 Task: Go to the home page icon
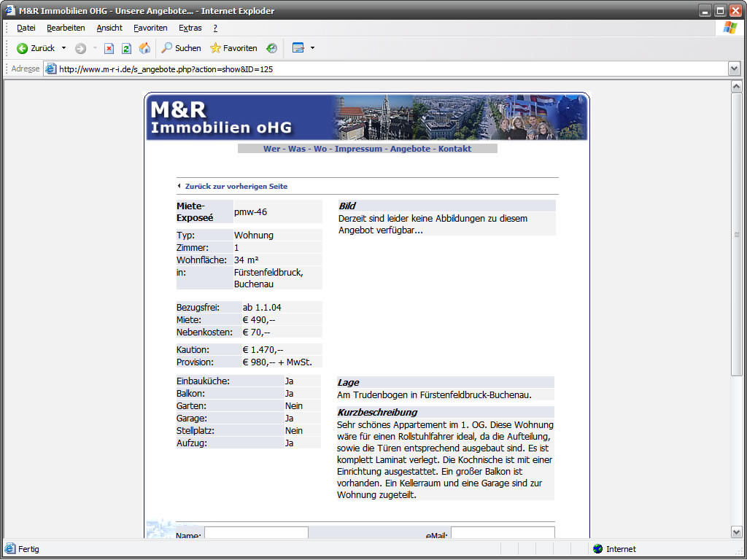coord(144,48)
